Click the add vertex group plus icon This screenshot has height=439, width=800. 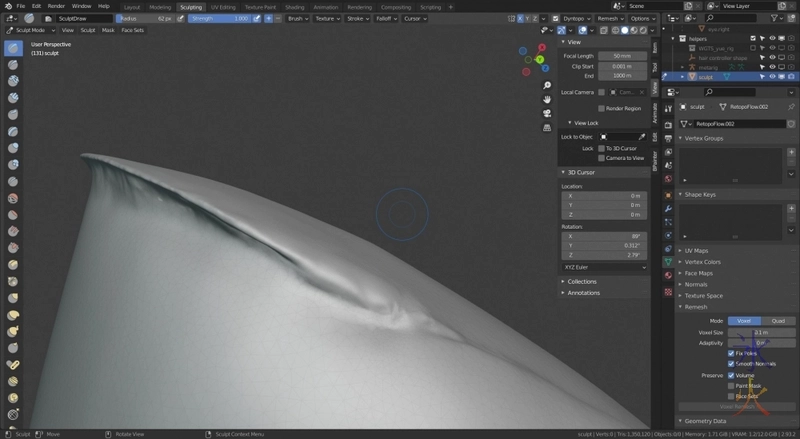[791, 152]
